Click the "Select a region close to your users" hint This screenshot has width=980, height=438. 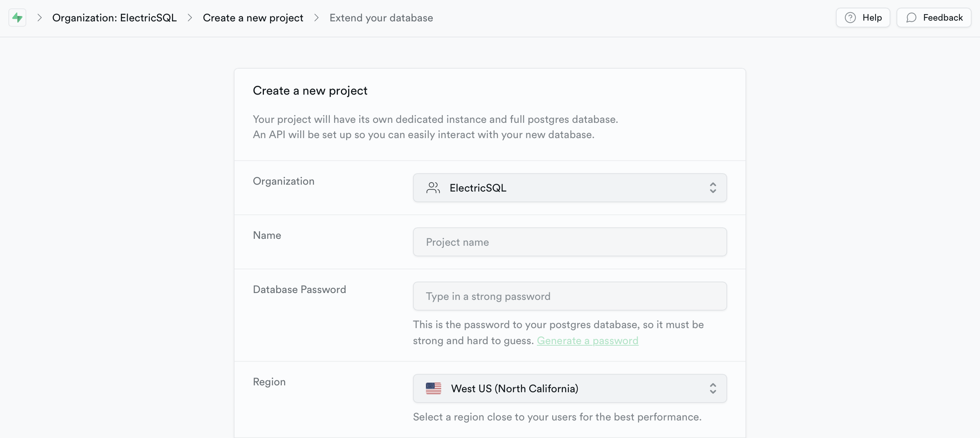point(557,417)
